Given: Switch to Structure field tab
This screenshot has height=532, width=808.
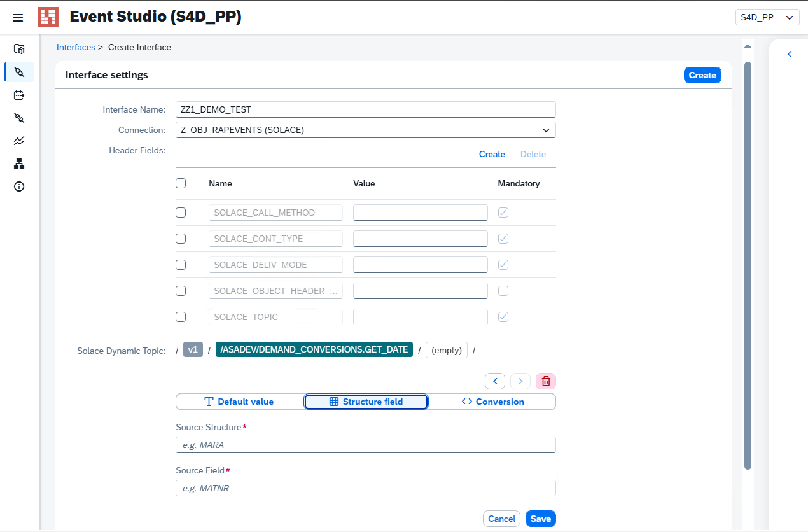Looking at the screenshot, I should click(366, 402).
